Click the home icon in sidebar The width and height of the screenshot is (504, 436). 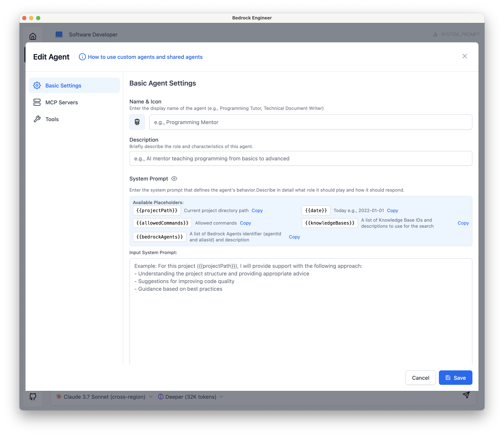tap(33, 36)
